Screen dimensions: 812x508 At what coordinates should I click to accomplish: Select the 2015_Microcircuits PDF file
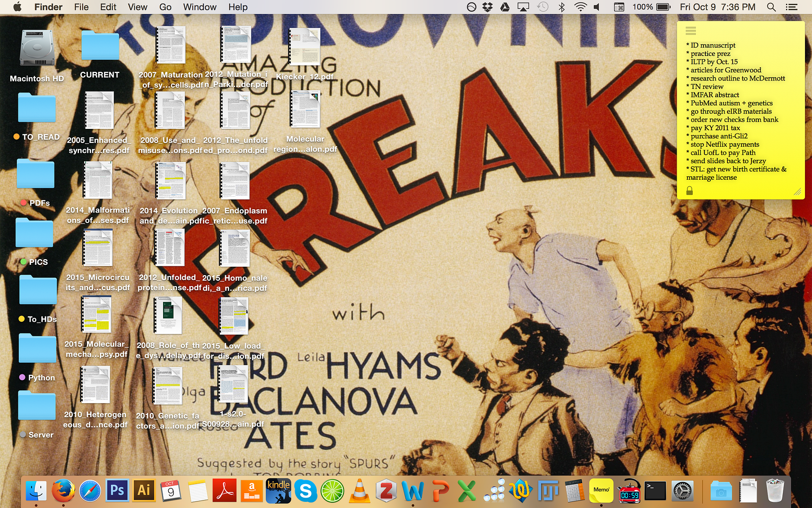[98, 248]
